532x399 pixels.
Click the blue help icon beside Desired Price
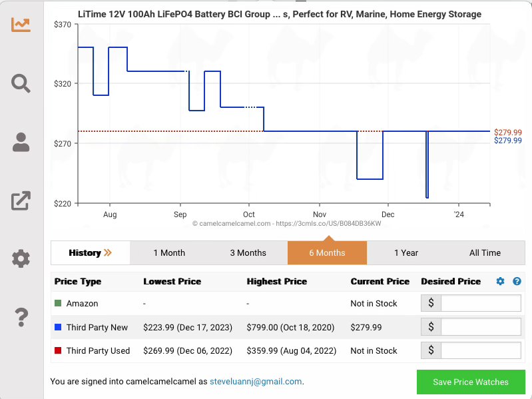click(517, 281)
